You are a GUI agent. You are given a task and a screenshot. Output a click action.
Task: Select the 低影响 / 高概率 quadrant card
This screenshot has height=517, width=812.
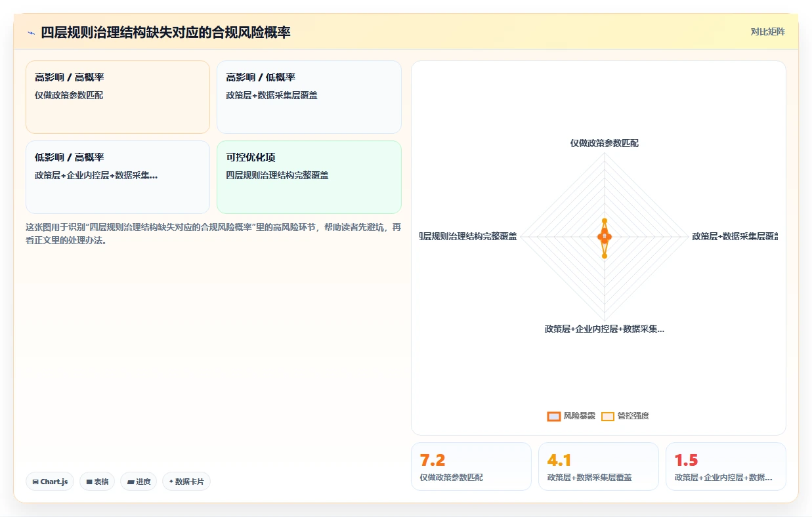tap(118, 177)
